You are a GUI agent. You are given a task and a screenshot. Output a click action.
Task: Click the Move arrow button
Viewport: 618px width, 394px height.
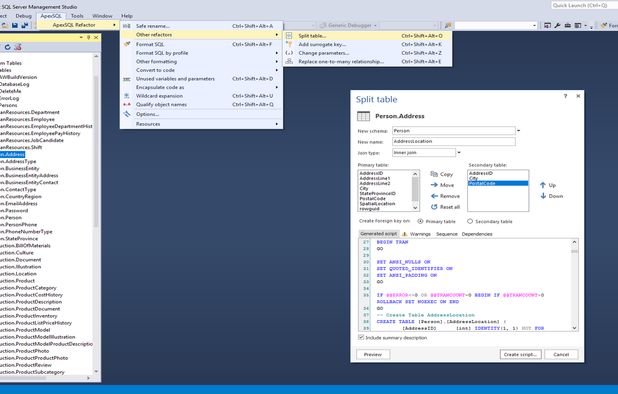442,185
